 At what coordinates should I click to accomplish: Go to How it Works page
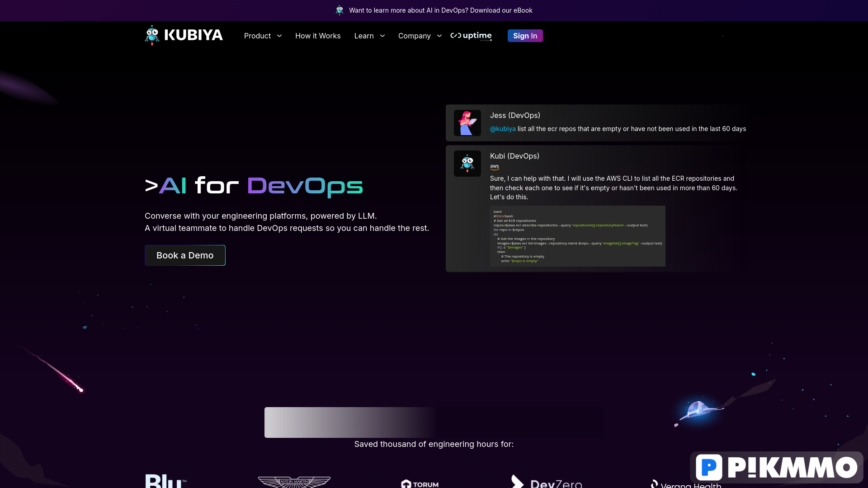[318, 36]
